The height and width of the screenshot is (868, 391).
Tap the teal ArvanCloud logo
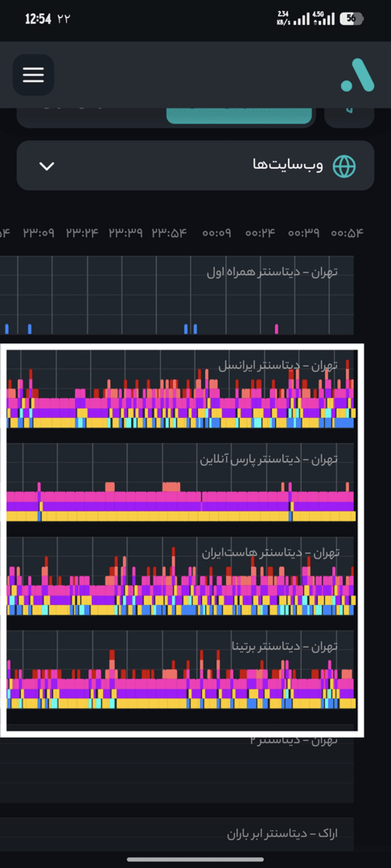(x=357, y=75)
